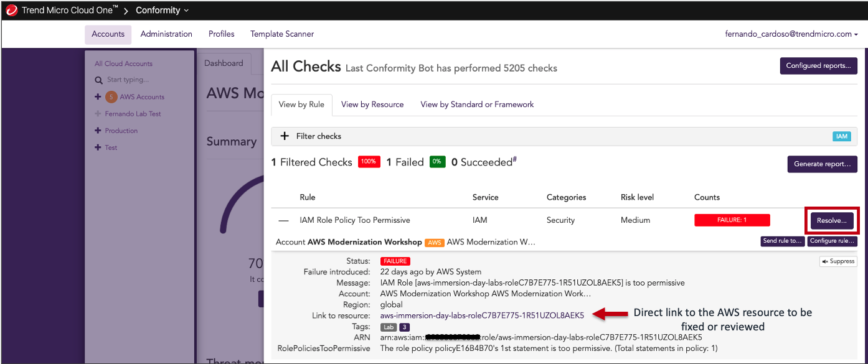Click the account search magnifier icon

point(98,80)
